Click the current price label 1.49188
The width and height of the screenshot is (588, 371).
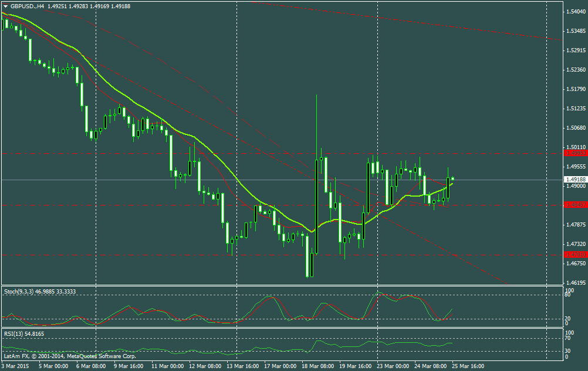point(575,179)
